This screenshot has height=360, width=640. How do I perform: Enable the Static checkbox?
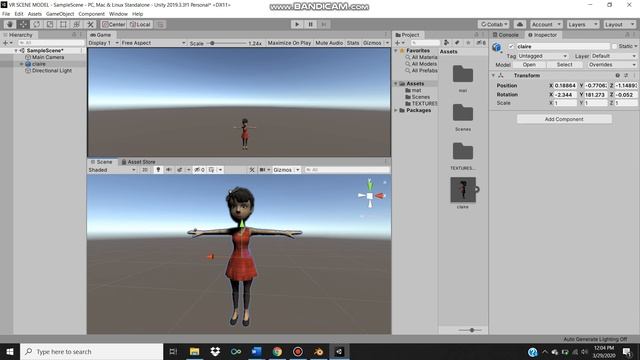click(614, 47)
